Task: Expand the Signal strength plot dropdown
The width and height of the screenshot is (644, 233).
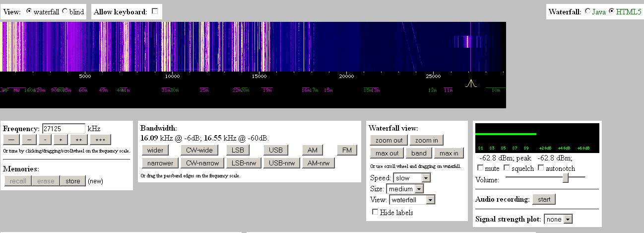Action: click(558, 219)
